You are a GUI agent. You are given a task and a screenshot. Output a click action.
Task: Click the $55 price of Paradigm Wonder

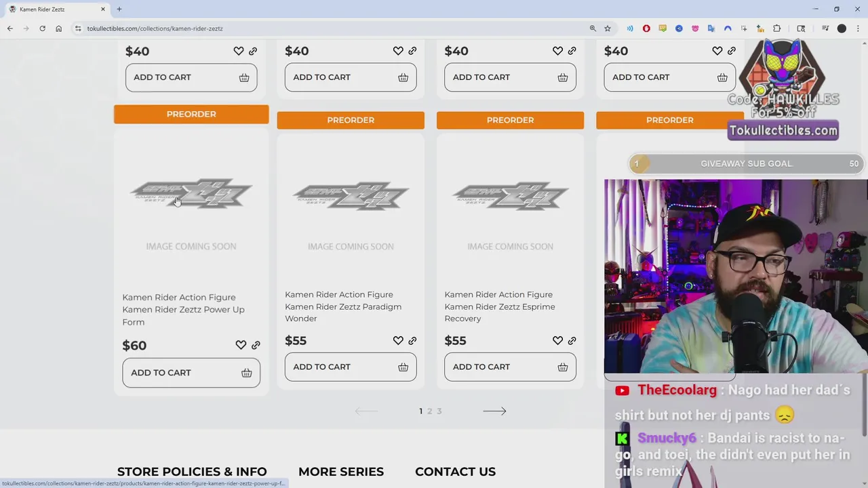pos(296,341)
